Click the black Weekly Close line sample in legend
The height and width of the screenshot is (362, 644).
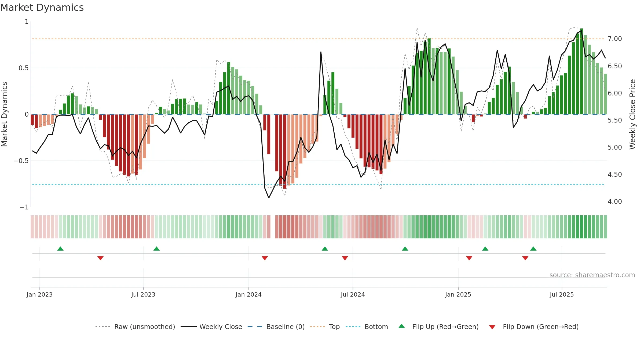point(189,327)
